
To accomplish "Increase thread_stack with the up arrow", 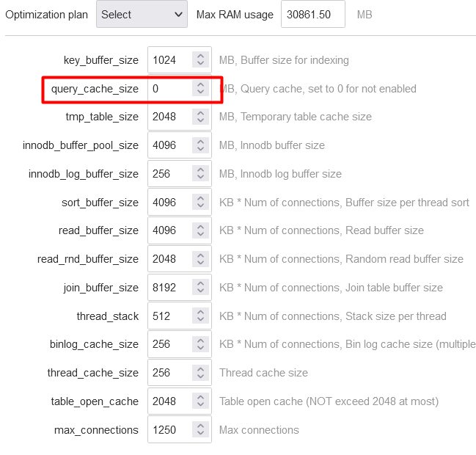I will [200, 312].
